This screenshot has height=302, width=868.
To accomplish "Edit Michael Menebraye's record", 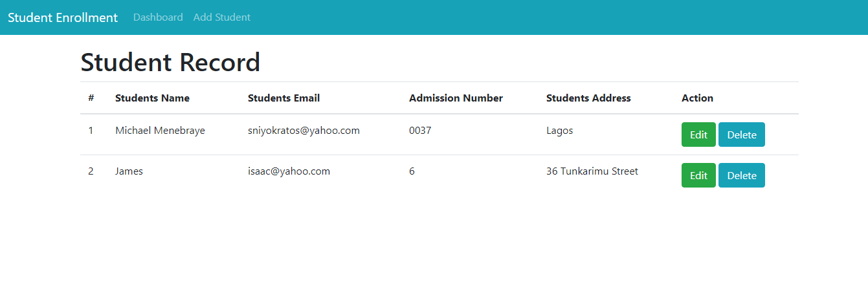I will (698, 135).
